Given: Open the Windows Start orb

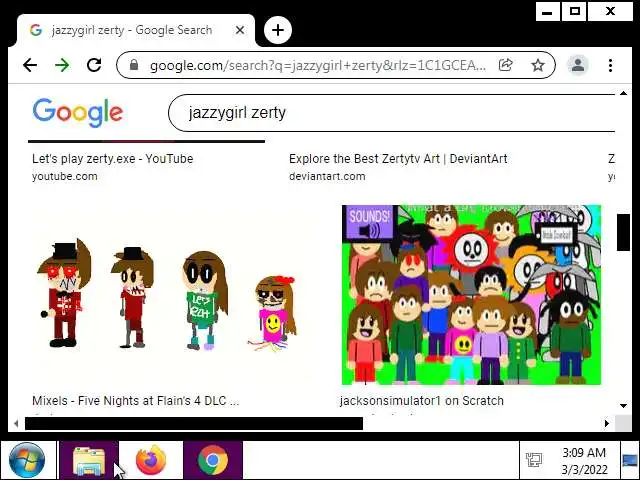Looking at the screenshot, I should pos(27,460).
